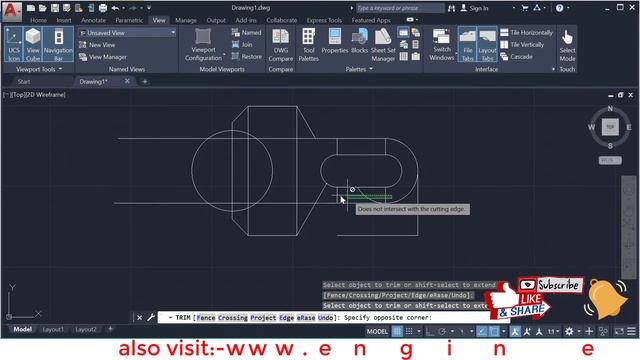This screenshot has height=360, width=640.
Task: Click TOP face of the ViewCube
Action: 610,127
